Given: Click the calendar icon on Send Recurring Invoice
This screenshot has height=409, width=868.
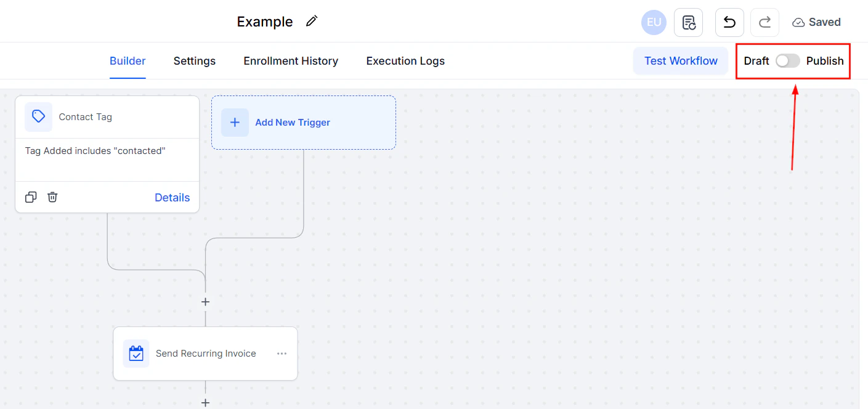Looking at the screenshot, I should coord(136,353).
